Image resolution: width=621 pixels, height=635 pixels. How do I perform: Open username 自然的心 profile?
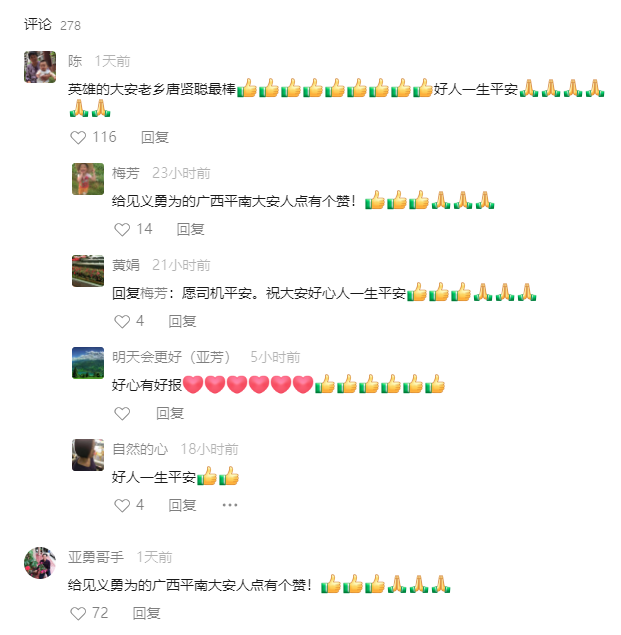[x=140, y=449]
